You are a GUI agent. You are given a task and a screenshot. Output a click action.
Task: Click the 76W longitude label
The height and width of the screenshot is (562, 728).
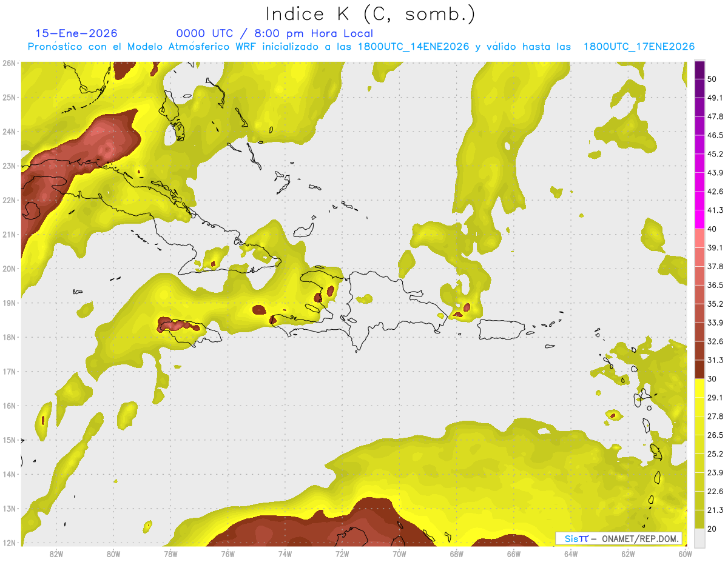click(227, 554)
